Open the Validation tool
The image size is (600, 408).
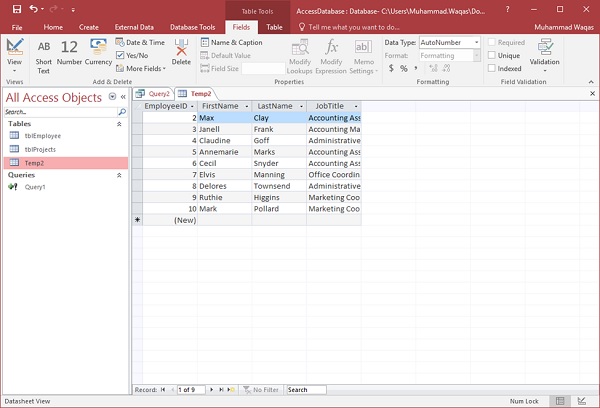545,53
